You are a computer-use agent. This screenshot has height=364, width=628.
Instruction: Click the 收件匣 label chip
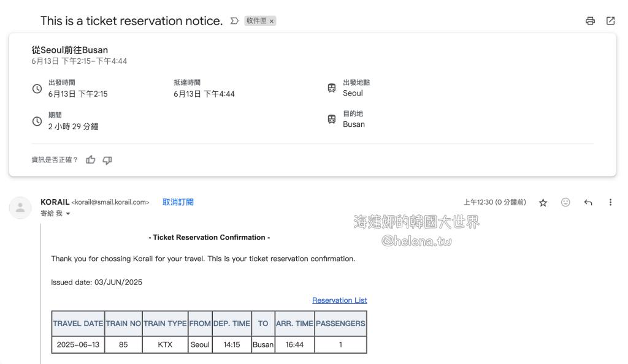tap(256, 21)
